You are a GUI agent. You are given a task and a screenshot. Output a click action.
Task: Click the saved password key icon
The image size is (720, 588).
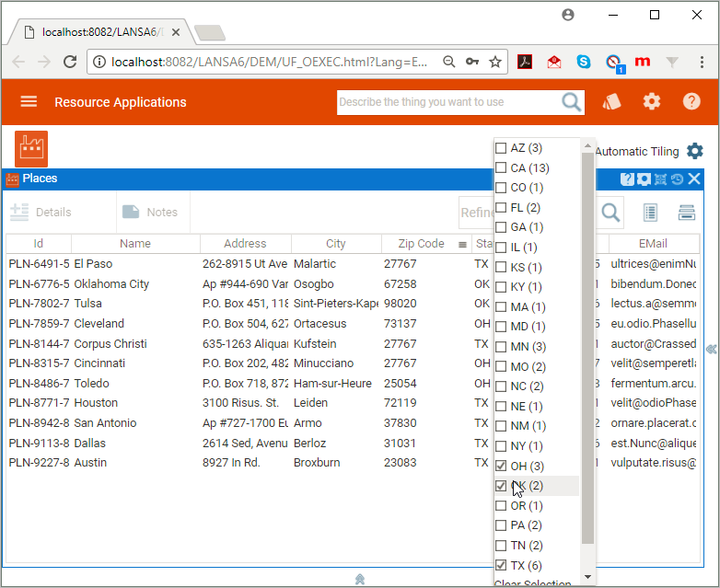472,62
